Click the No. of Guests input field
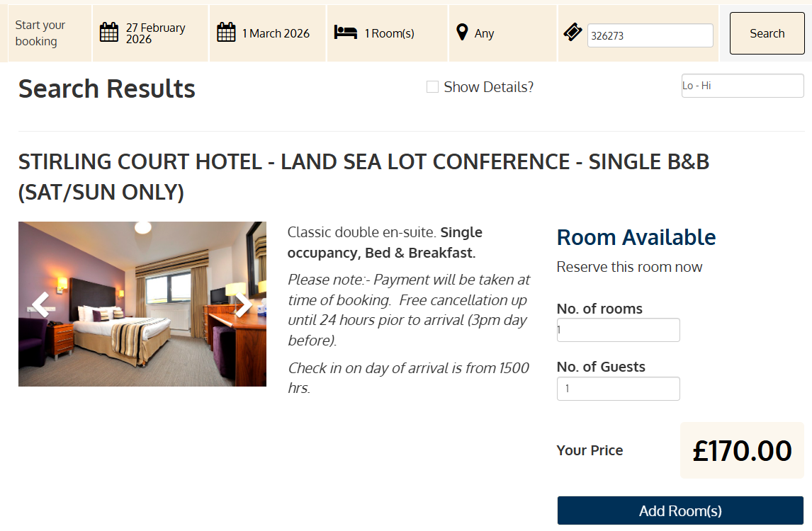 618,389
